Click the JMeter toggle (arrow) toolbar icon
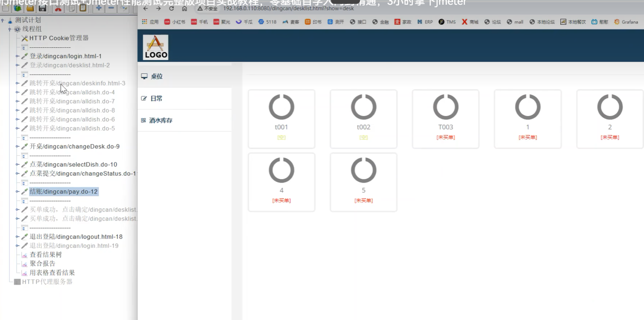The width and height of the screenshot is (644, 320). [124, 8]
